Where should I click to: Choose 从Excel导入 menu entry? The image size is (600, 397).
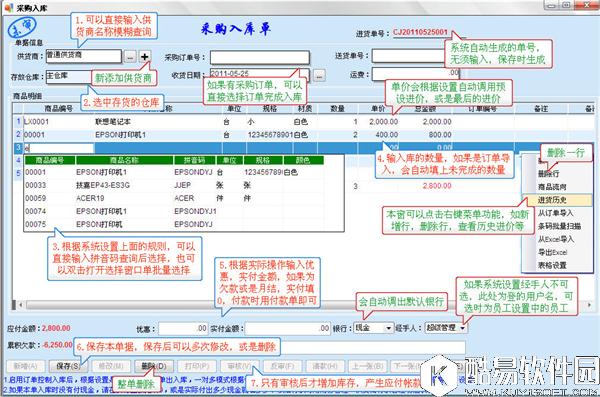[x=555, y=239]
